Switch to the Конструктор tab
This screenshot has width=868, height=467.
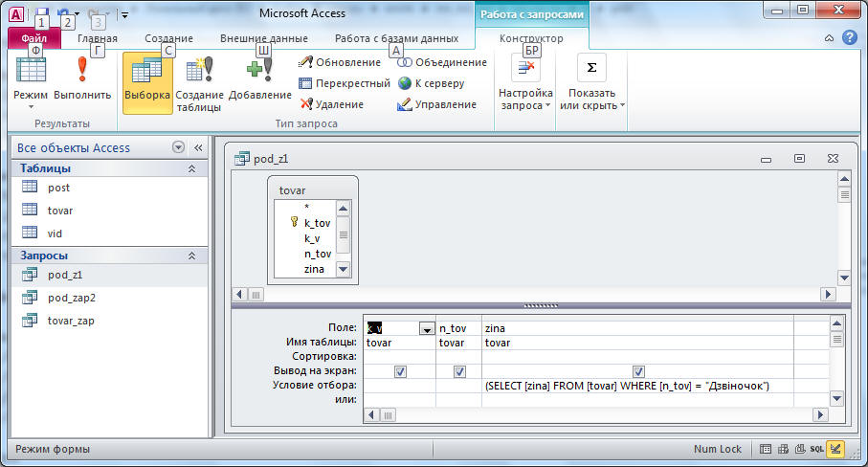click(x=531, y=38)
